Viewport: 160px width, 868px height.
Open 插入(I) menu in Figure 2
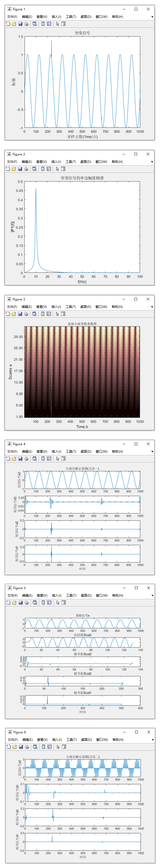point(56,162)
